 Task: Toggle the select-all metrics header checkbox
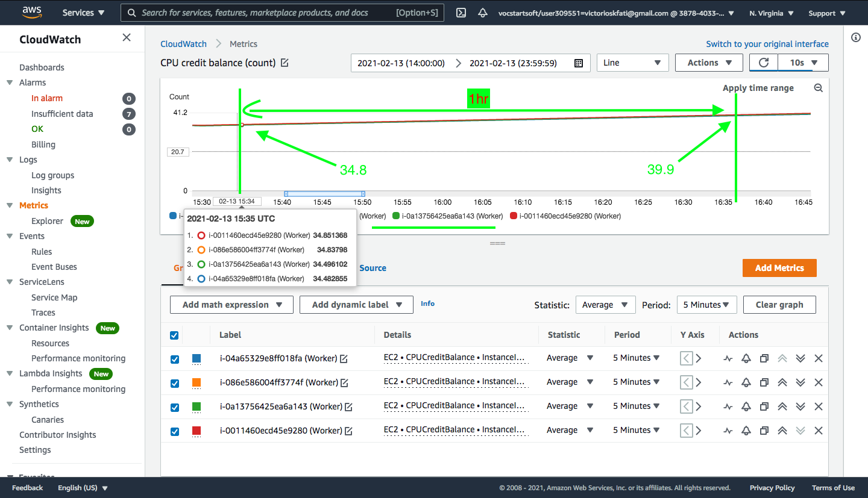175,335
